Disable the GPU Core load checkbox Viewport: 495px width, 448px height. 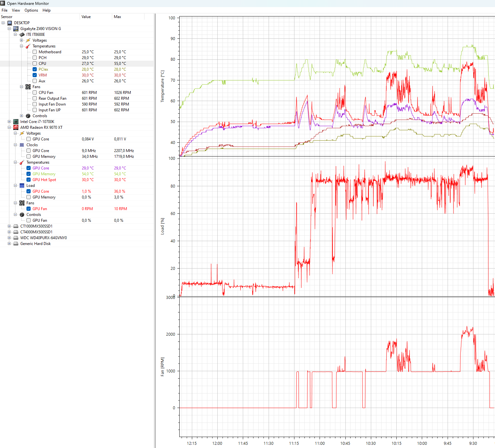click(x=28, y=191)
